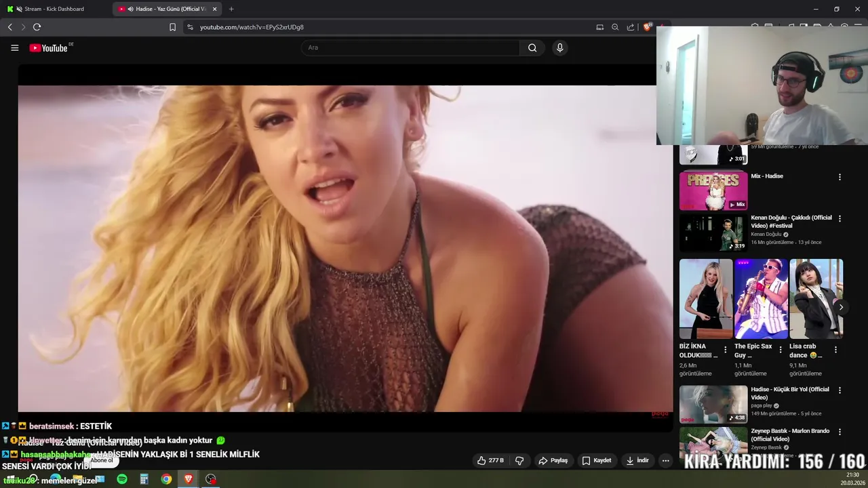868x488 pixels.
Task: Open the YouTube hamburger guide menu
Action: (x=14, y=47)
